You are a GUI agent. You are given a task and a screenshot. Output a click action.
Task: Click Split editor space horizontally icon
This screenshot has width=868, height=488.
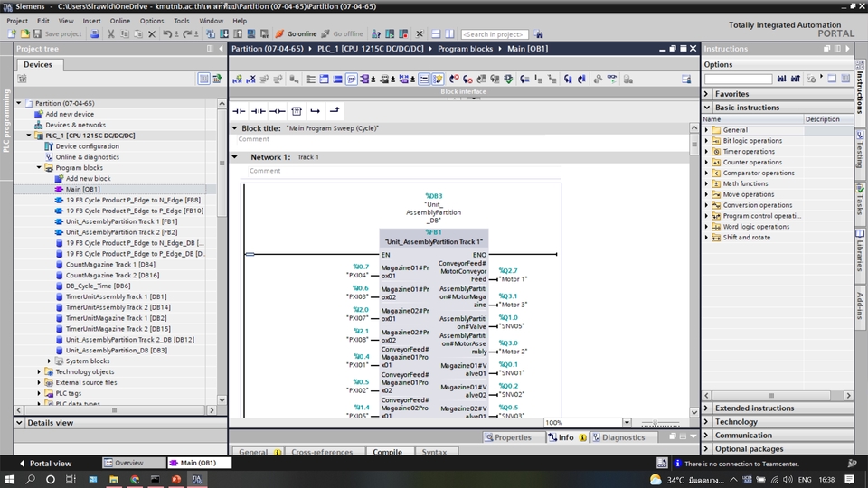tap(436, 33)
